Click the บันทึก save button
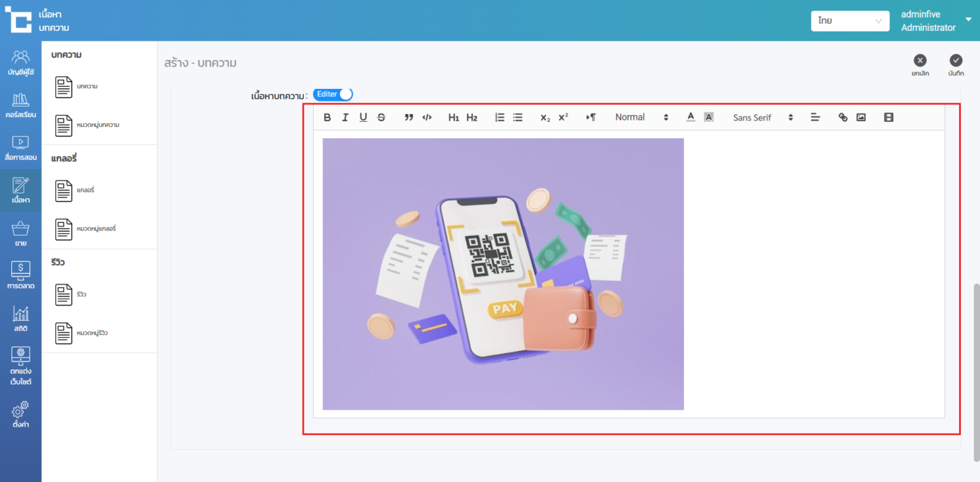Image resolution: width=980 pixels, height=482 pixels. [x=956, y=65]
